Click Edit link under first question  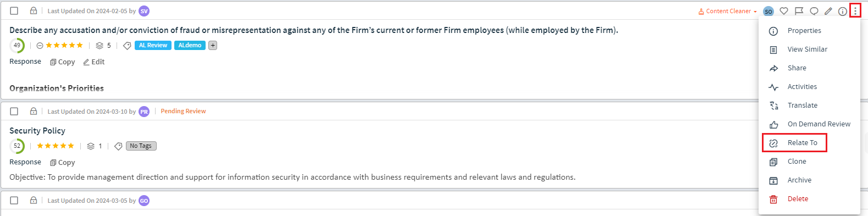tap(94, 62)
